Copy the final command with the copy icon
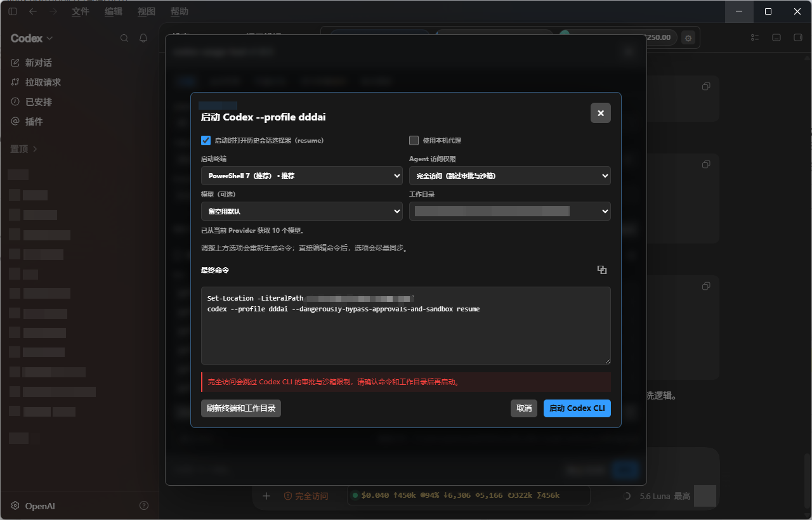 coord(602,270)
